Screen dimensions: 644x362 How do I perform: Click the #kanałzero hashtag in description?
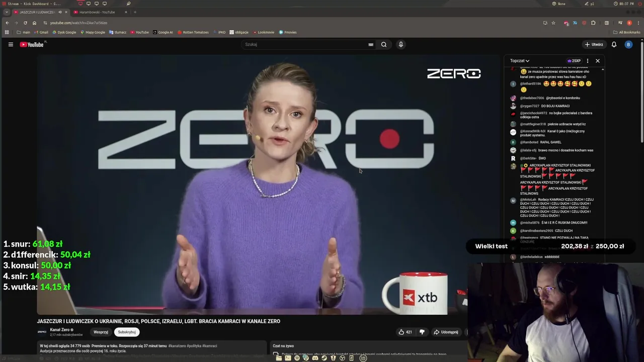click(x=177, y=346)
